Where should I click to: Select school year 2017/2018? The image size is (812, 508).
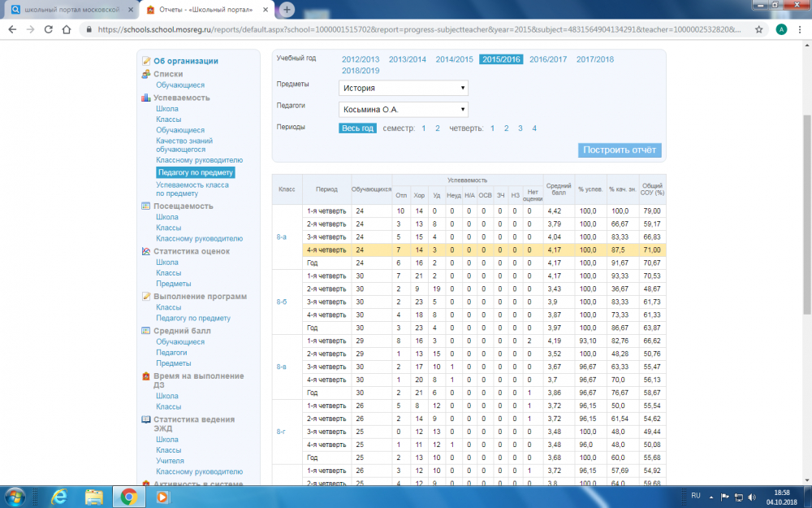pos(595,59)
